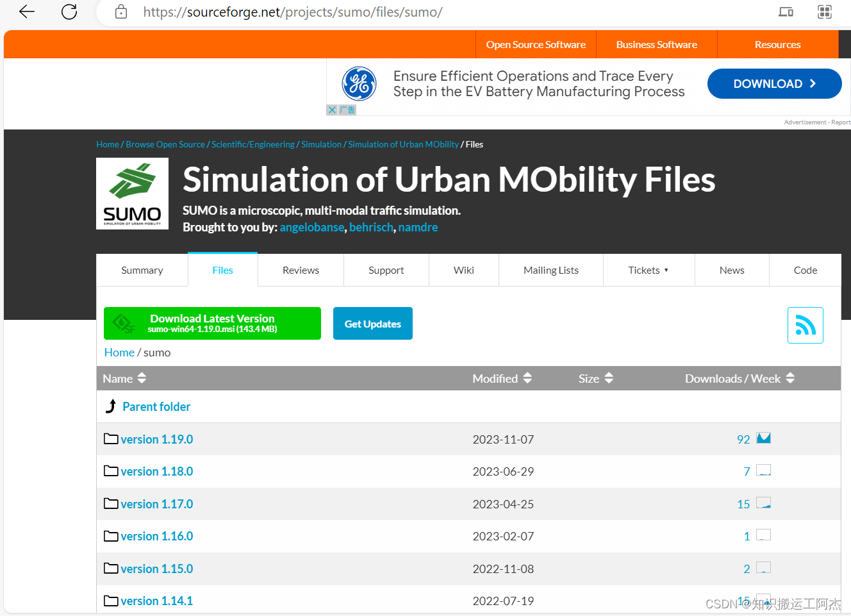Open behrisch profile link

click(371, 227)
